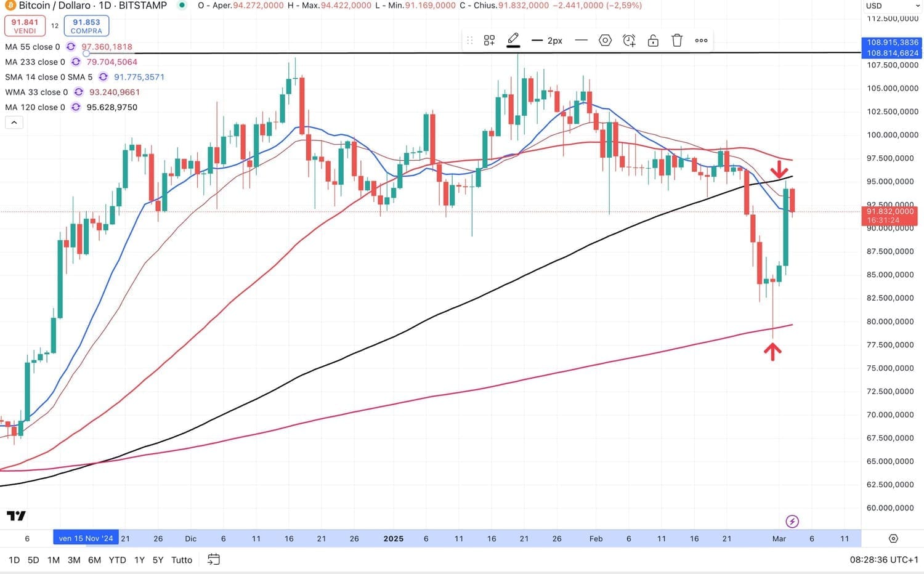Open the drawing templates grid icon

pyautogui.click(x=489, y=41)
